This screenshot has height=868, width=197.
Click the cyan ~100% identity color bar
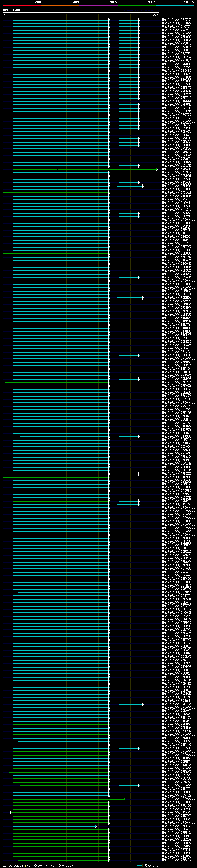coord(175,6)
